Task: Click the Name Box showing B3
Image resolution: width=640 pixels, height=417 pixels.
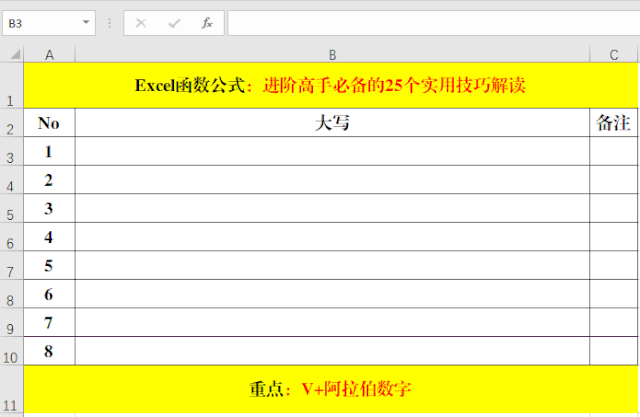Action: (49, 23)
